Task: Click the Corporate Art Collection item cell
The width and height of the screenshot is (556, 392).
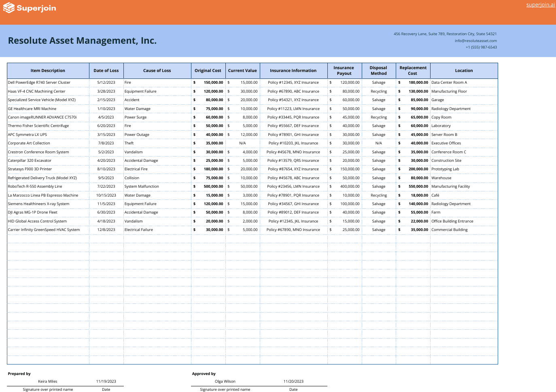Action: (29, 143)
